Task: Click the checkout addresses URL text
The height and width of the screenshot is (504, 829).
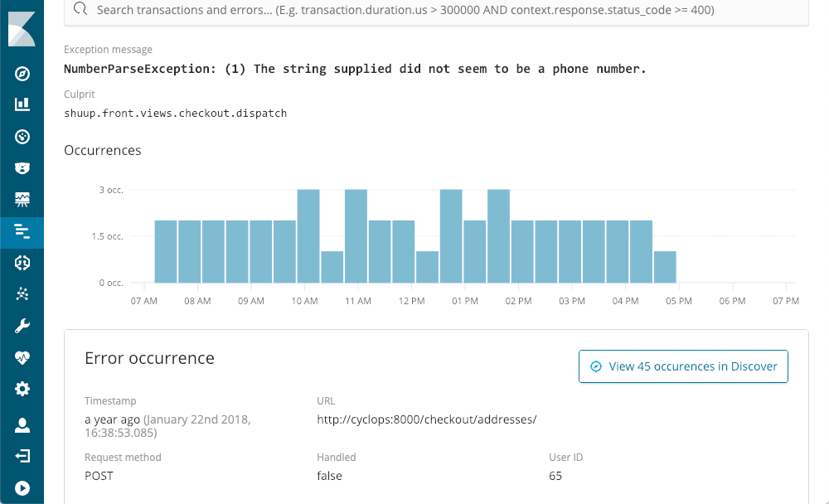Action: pos(427,419)
